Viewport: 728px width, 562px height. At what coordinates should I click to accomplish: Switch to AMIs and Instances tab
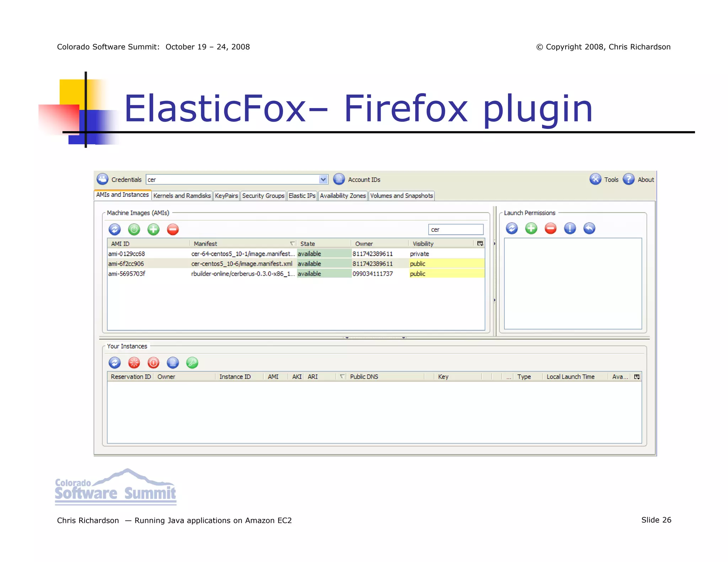pyautogui.click(x=122, y=195)
